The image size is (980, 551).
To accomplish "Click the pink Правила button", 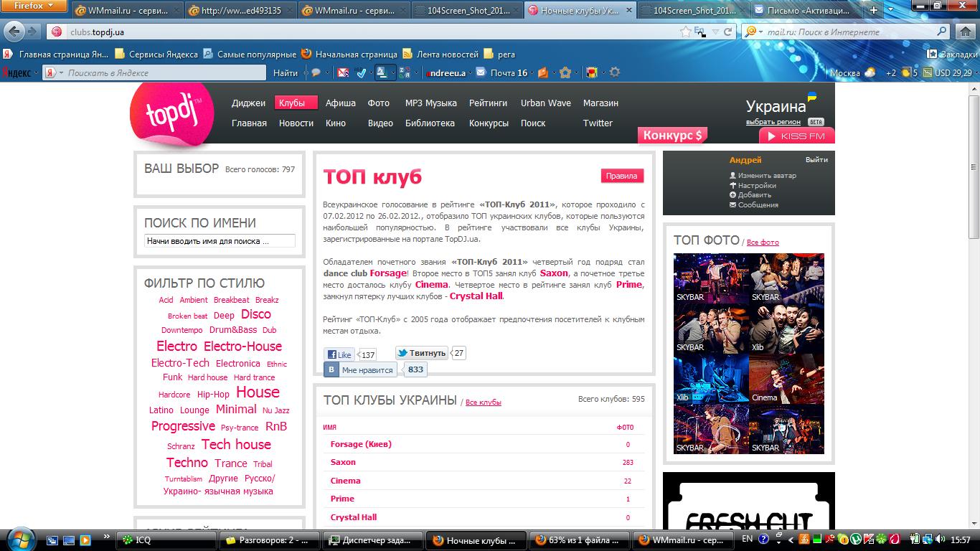I will point(622,176).
